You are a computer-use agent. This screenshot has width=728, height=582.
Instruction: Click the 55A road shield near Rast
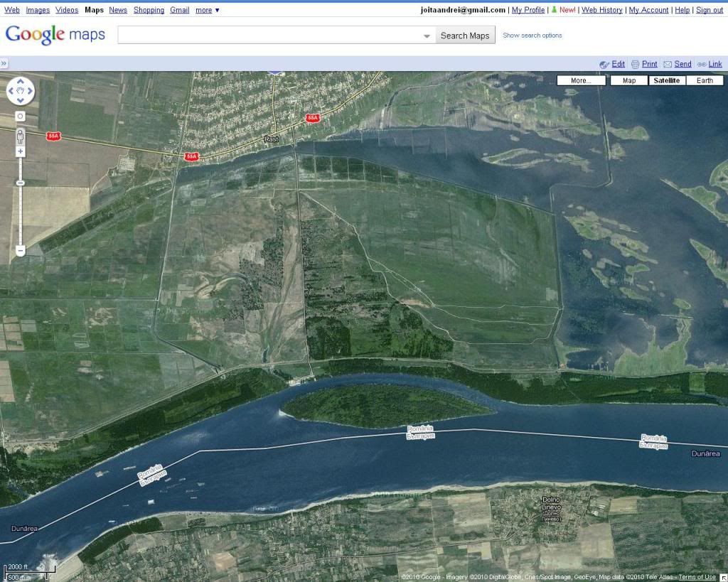click(x=191, y=157)
